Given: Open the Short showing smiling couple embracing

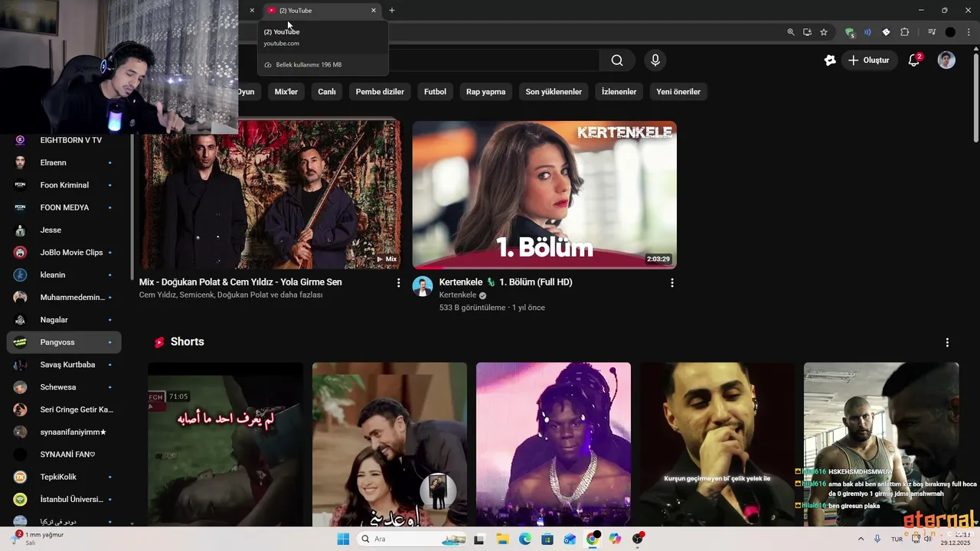Looking at the screenshot, I should coord(389,444).
